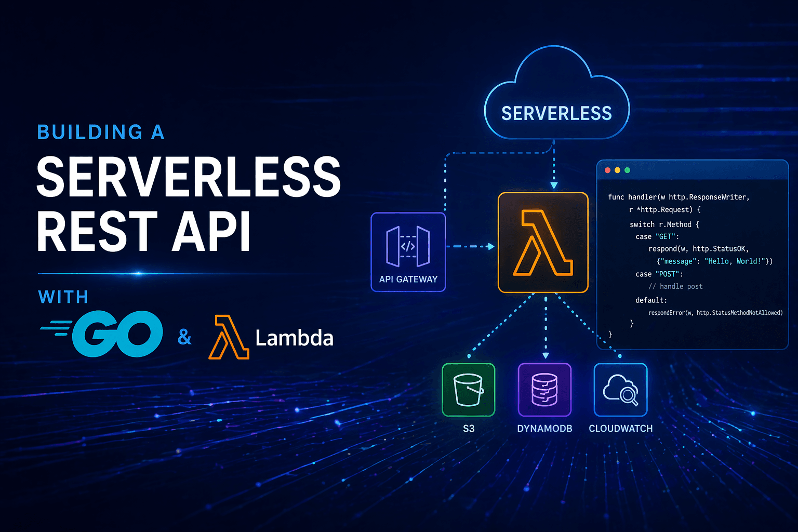
Task: Click the 'WITH' label text
Action: (63, 297)
